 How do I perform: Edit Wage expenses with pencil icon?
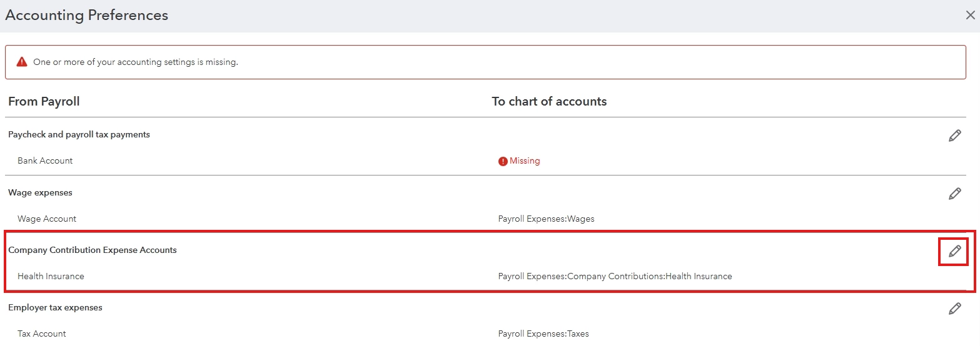click(954, 194)
